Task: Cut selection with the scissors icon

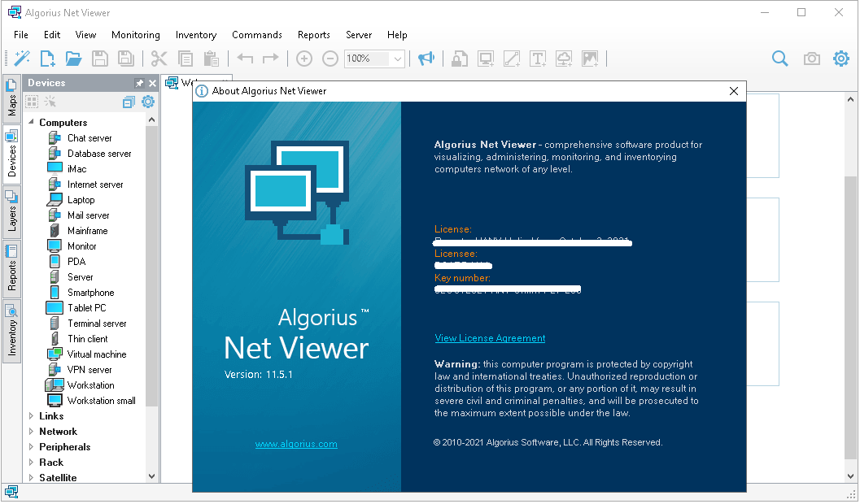Action: 159,58
